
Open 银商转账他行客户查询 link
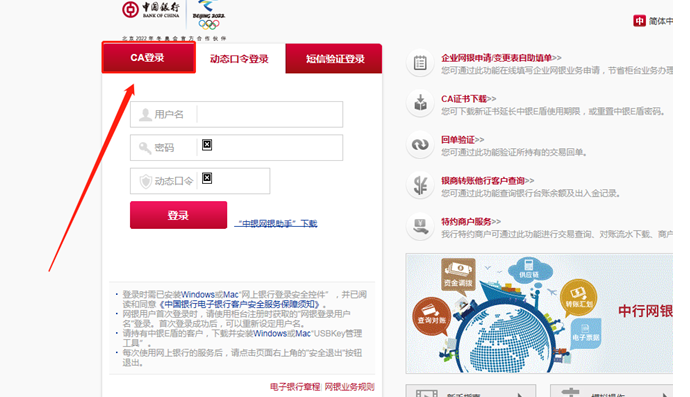click(x=488, y=180)
